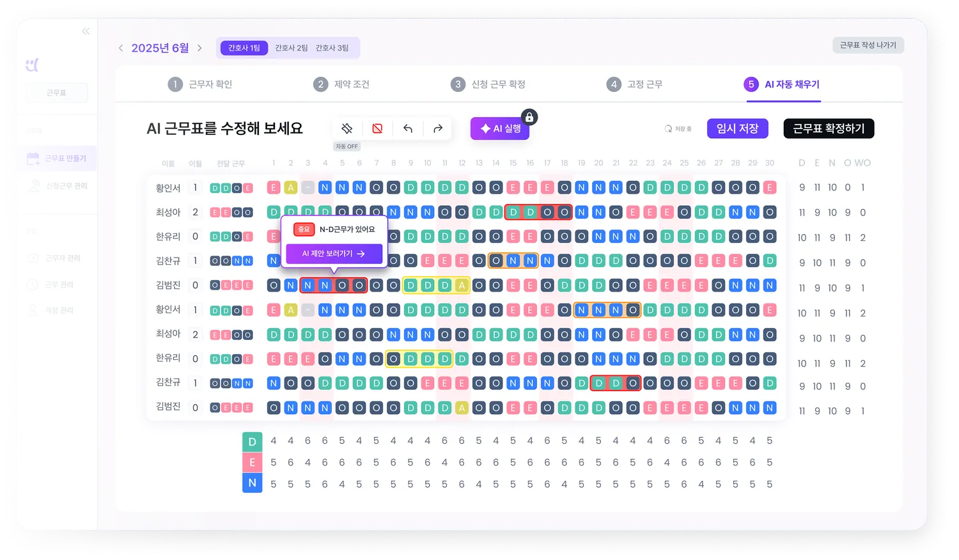
Task: Click the day 30 column header
Action: (770, 163)
